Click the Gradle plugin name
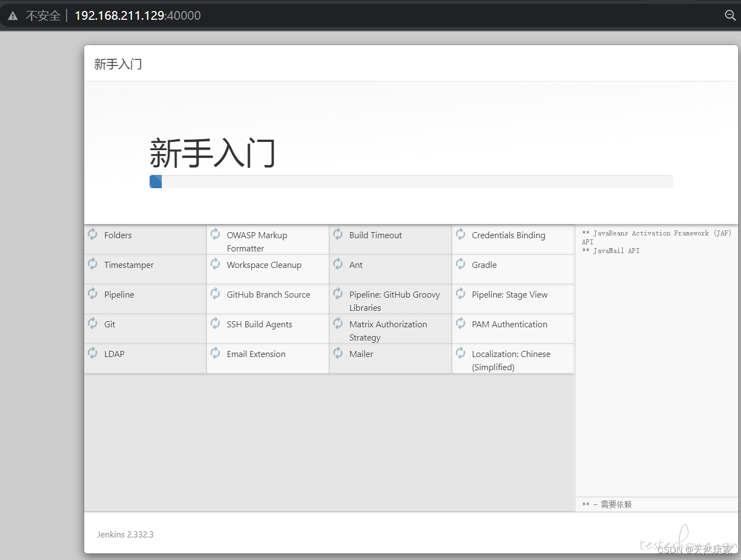This screenshot has width=741, height=560. (x=484, y=265)
